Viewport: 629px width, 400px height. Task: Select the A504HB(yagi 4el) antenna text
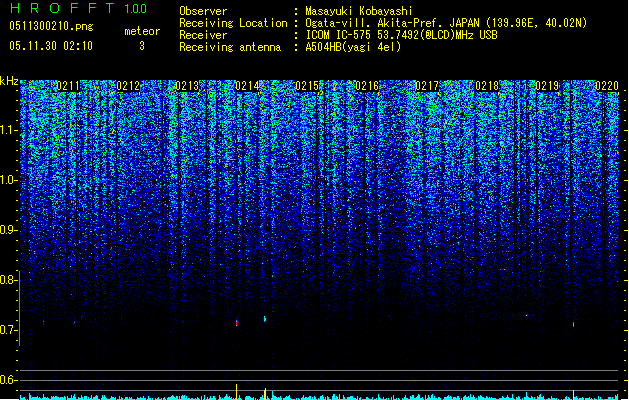coord(353,47)
